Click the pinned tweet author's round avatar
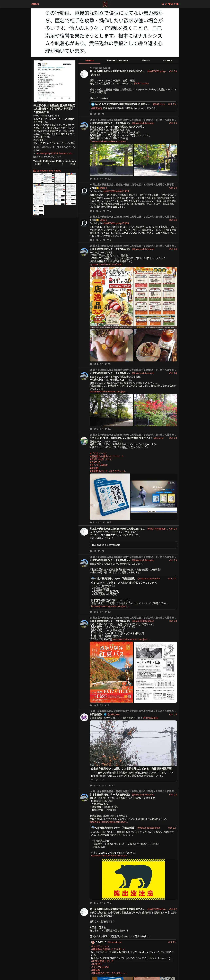The height and width of the screenshot is (980, 210). [x=84, y=74]
